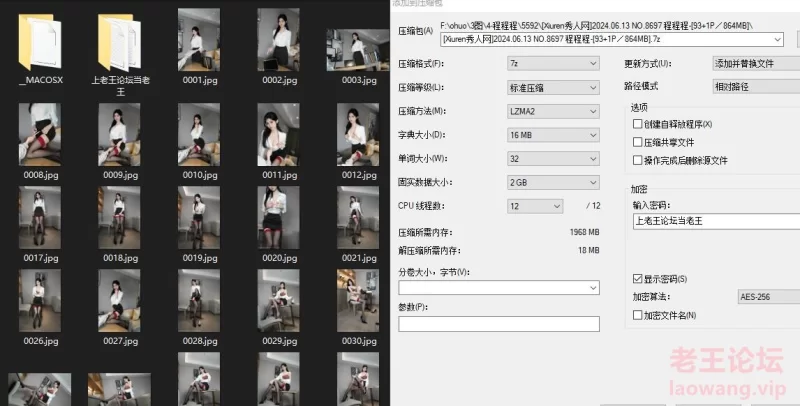This screenshot has height=406, width=800.
Task: Uncheck the 显示密码 checkbox
Action: (x=637, y=279)
